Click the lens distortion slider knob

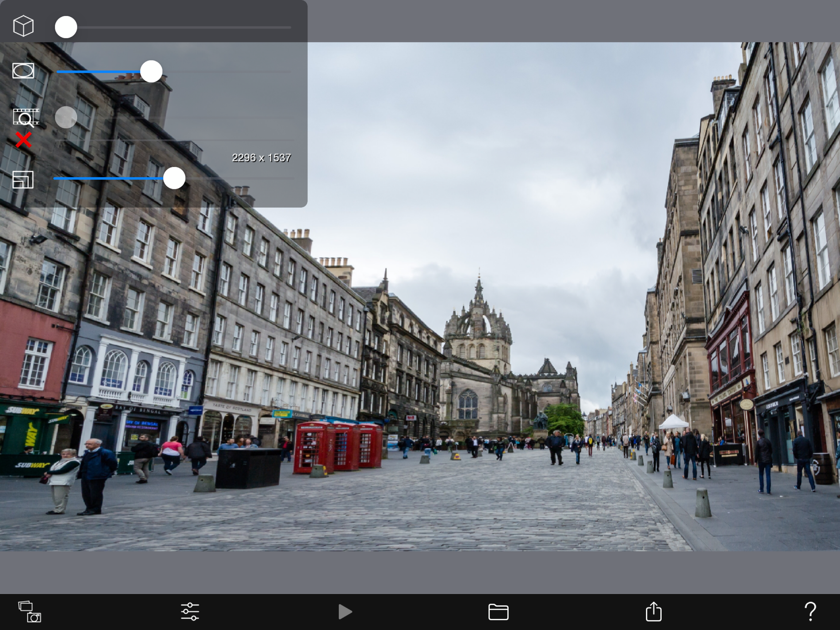click(151, 71)
